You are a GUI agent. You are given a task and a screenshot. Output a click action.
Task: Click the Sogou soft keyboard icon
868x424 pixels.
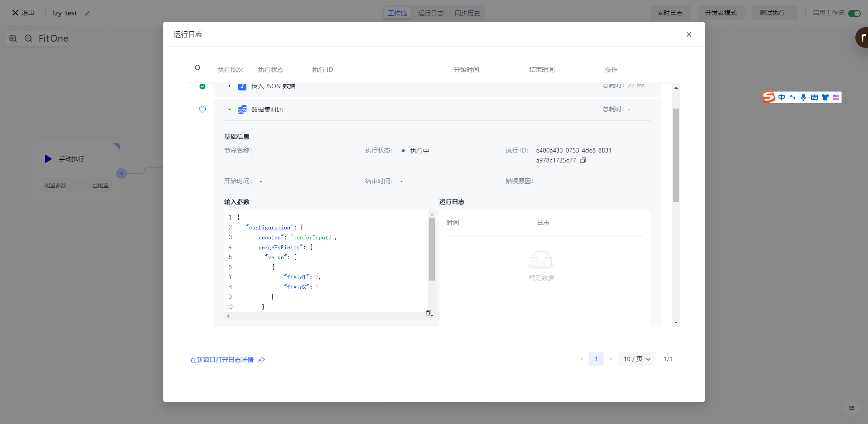coord(814,97)
